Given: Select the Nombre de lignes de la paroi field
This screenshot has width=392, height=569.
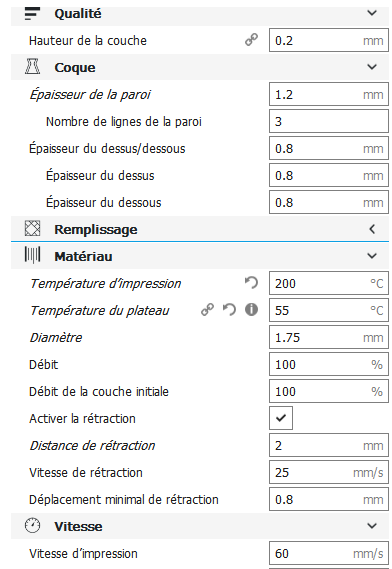Looking at the screenshot, I should point(329,121).
